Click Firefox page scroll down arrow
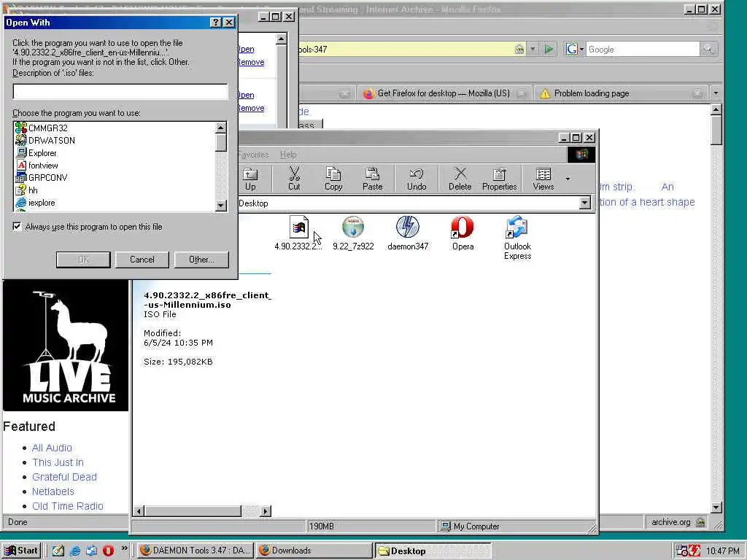Screen dimensions: 747x560 716,507
